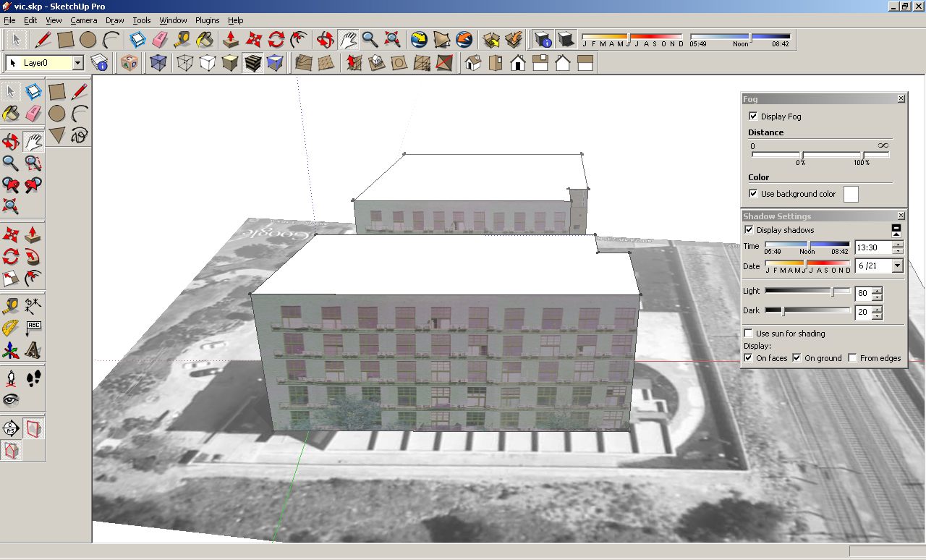Select the Tape Measure tool
Viewport: 926px width, 560px height.
9,305
